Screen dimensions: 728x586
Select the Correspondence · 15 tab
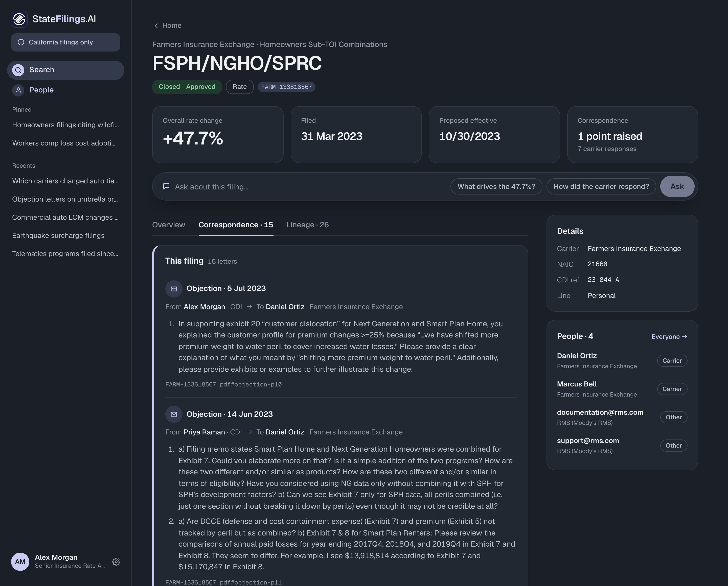[x=236, y=225]
